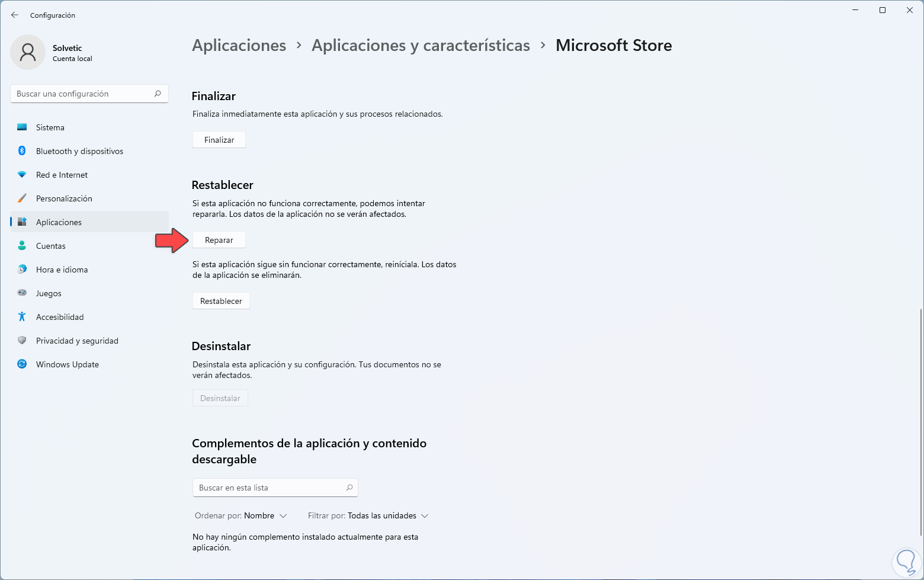
Task: Open Bluetooth y dispositivos category
Action: point(89,151)
